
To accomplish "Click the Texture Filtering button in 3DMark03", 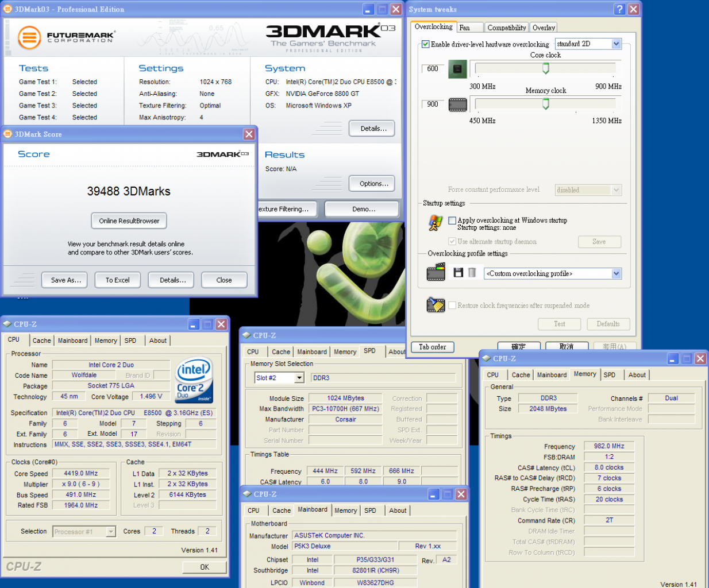I will (287, 209).
